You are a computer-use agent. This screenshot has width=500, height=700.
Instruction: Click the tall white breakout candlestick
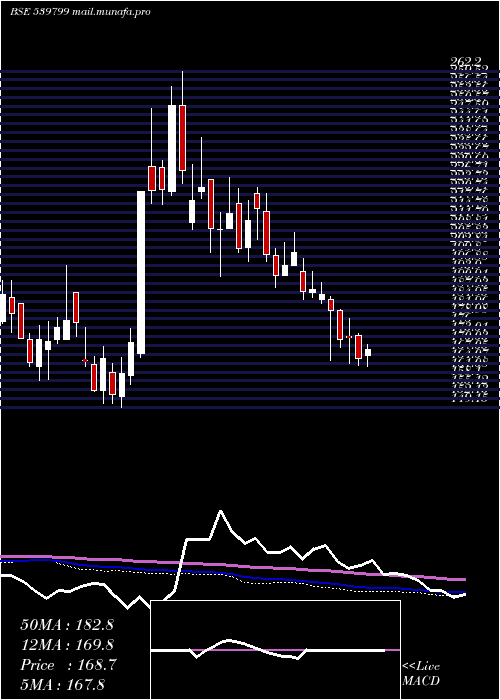(x=141, y=272)
